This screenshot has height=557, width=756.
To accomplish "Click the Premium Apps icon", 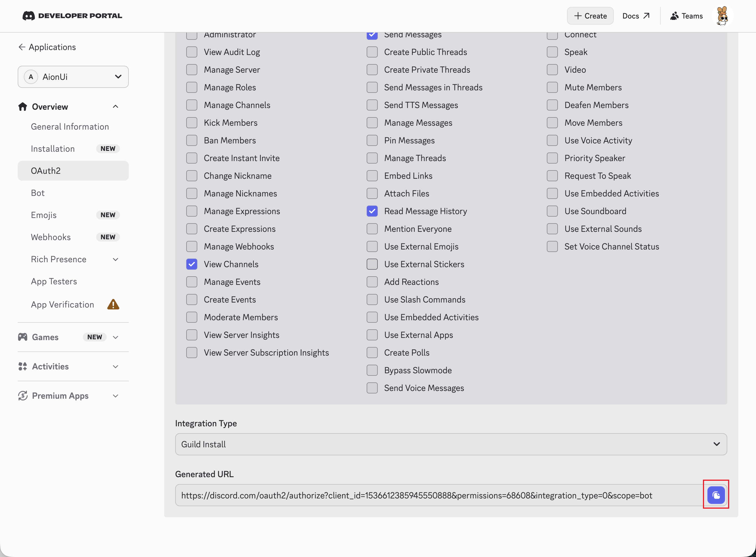I will [23, 395].
